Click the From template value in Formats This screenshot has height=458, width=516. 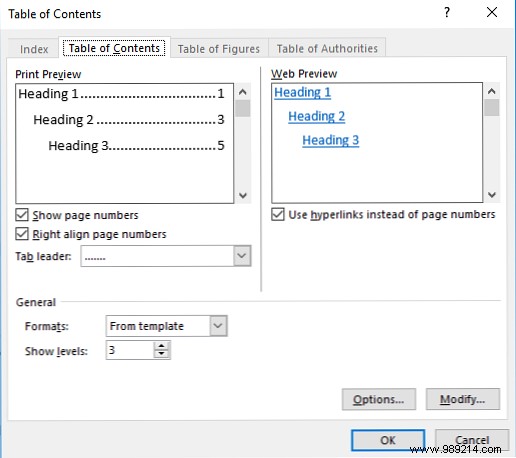pos(158,326)
